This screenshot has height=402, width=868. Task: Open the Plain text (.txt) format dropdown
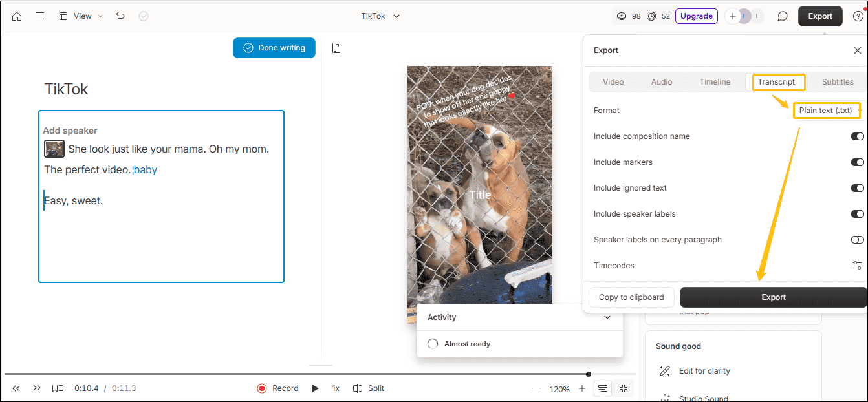(827, 111)
